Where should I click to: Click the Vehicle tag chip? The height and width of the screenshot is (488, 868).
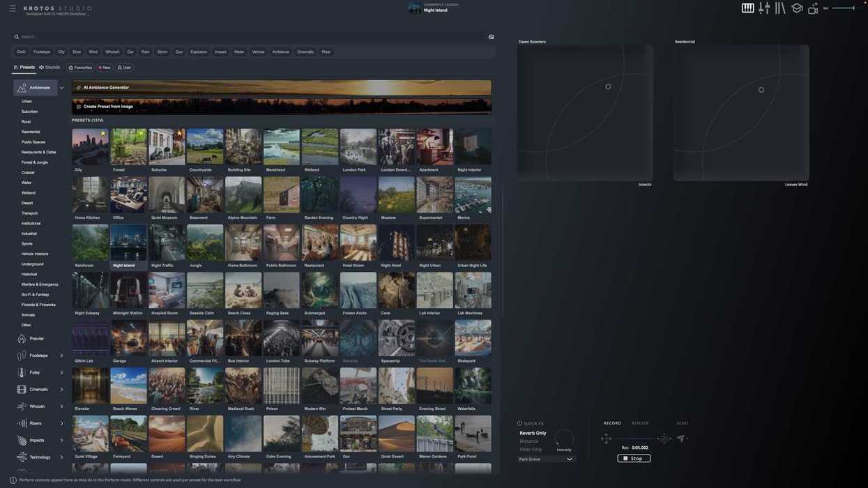tap(258, 52)
